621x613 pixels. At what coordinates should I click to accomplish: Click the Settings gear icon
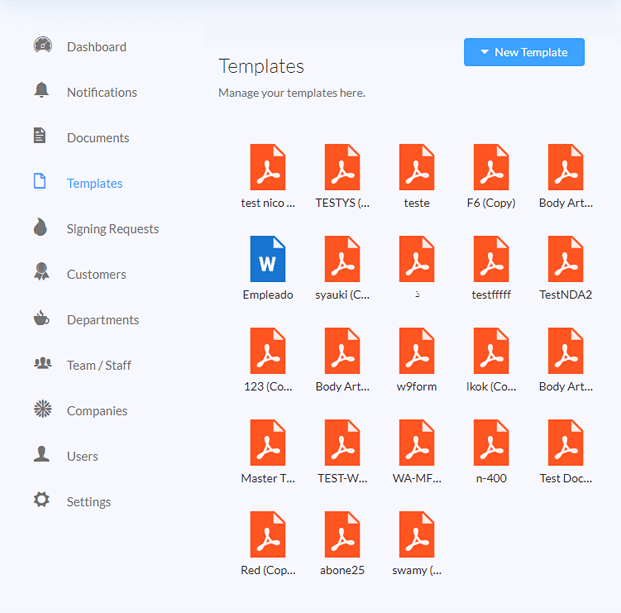pos(42,499)
